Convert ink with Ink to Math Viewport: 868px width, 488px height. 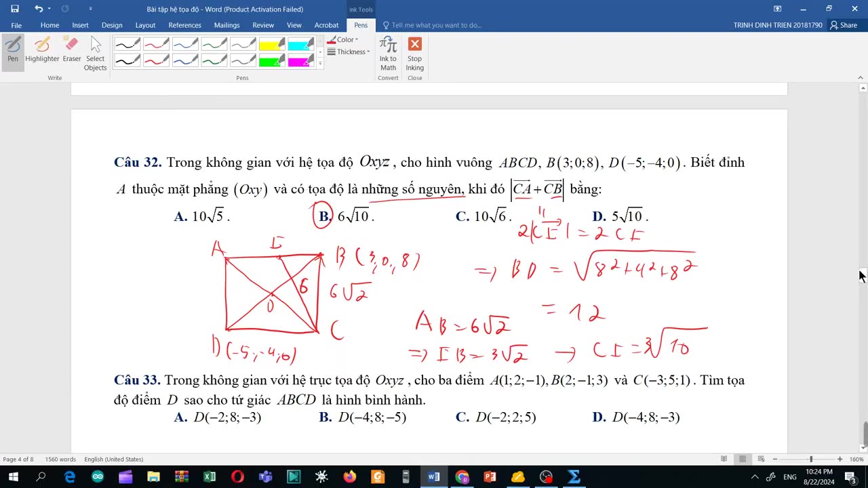pos(388,54)
